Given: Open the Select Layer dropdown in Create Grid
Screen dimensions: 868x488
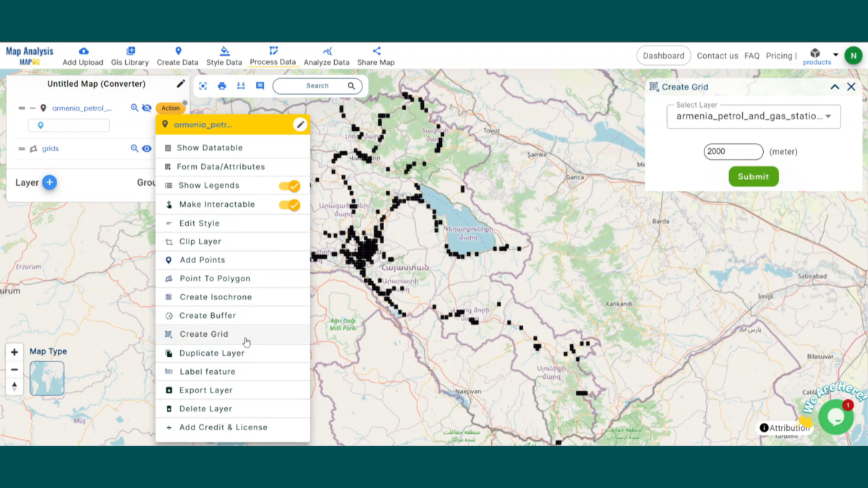Looking at the screenshot, I should tap(754, 117).
